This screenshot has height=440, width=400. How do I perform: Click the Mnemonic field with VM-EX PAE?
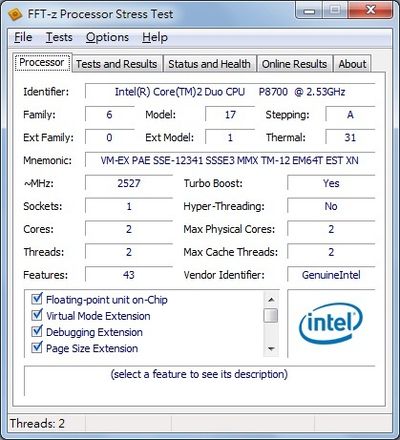(x=230, y=160)
